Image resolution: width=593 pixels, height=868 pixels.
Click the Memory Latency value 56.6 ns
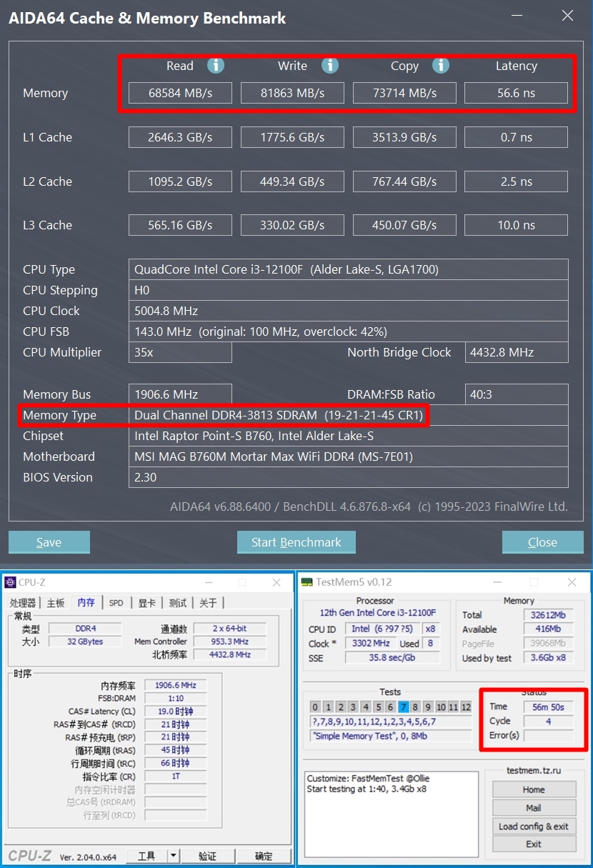517,93
